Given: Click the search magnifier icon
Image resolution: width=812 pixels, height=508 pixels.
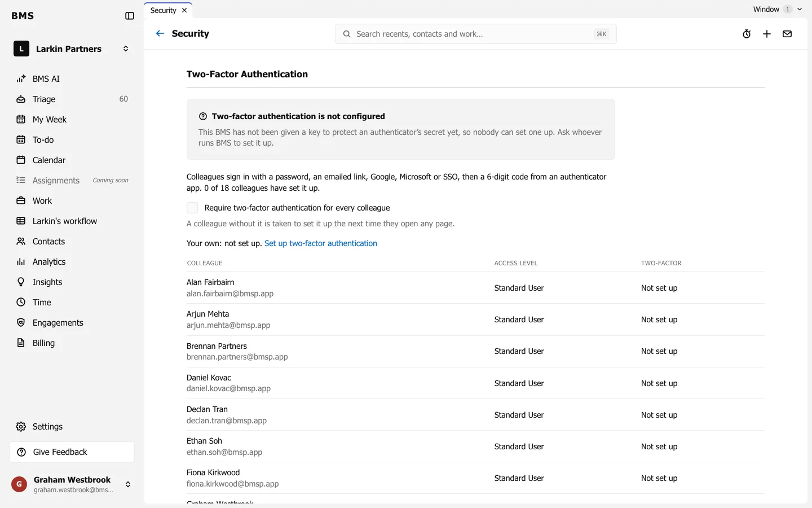Looking at the screenshot, I should [347, 34].
